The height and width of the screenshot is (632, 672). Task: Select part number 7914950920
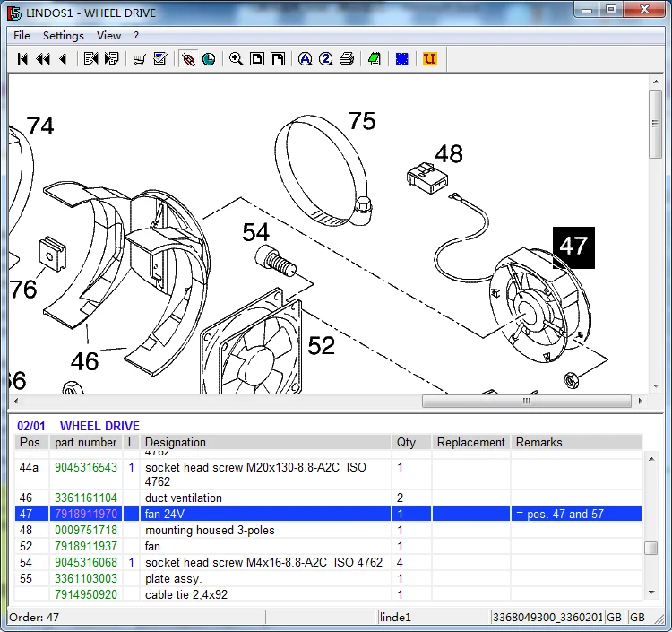86,594
